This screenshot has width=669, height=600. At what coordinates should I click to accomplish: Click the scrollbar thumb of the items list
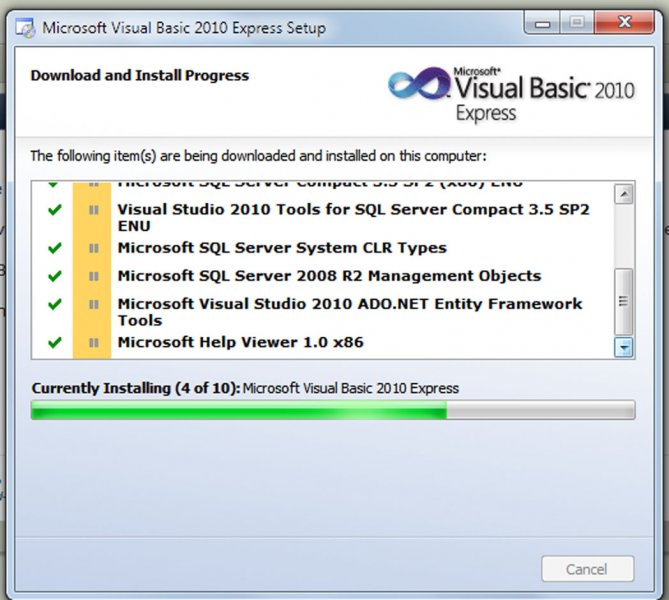click(624, 301)
